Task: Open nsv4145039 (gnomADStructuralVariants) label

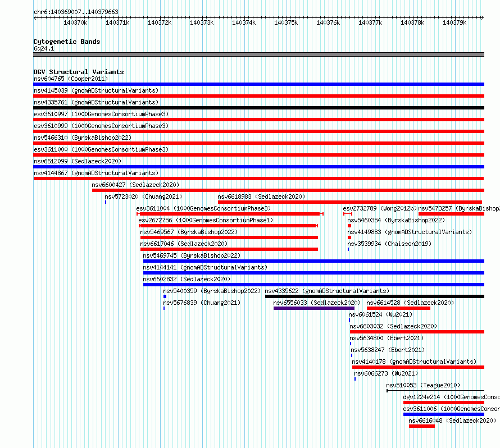Action: point(96,90)
